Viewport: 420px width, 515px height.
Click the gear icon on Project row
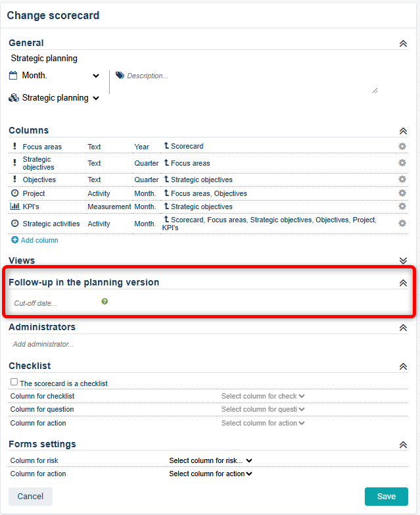pyautogui.click(x=402, y=193)
